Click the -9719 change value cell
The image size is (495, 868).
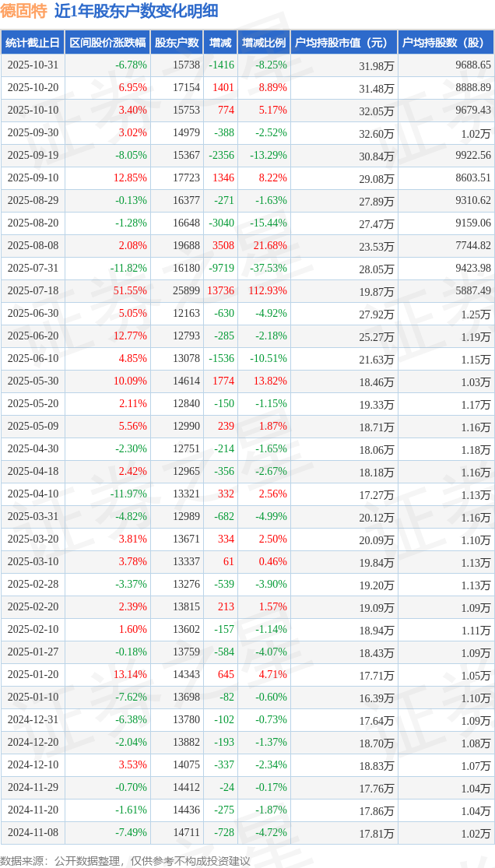pos(221,269)
